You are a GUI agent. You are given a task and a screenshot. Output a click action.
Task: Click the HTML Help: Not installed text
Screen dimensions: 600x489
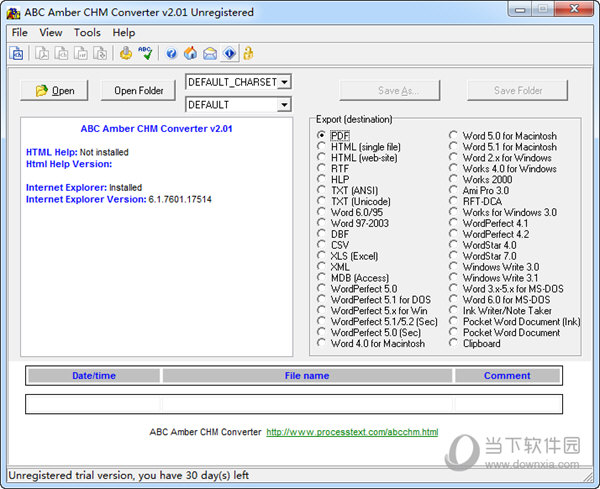pyautogui.click(x=77, y=152)
